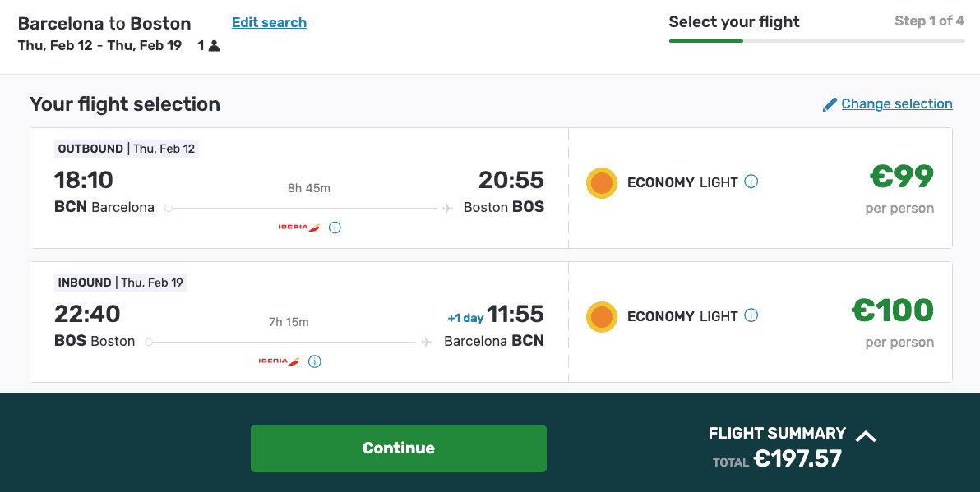Select the 'Select your flight' step

click(734, 22)
